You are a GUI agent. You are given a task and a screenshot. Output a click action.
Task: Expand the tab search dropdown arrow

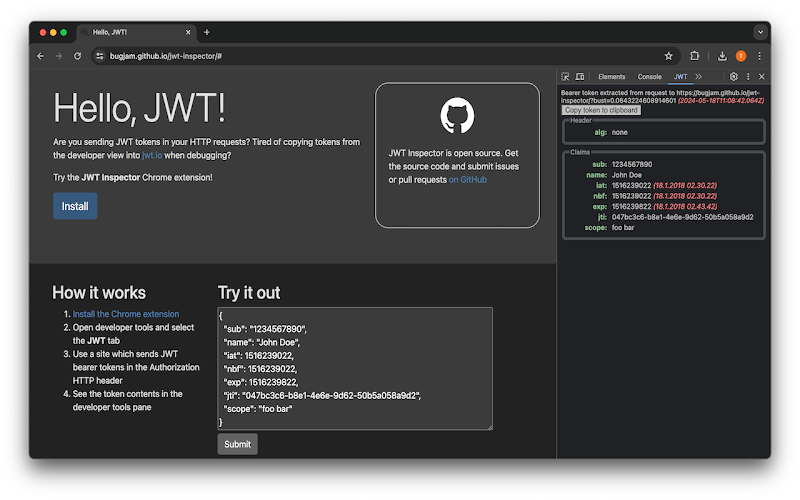point(760,32)
